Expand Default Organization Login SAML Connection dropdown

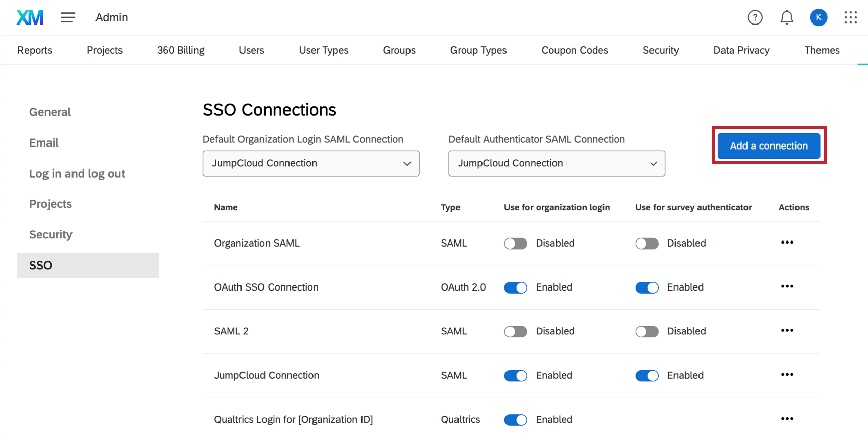311,163
